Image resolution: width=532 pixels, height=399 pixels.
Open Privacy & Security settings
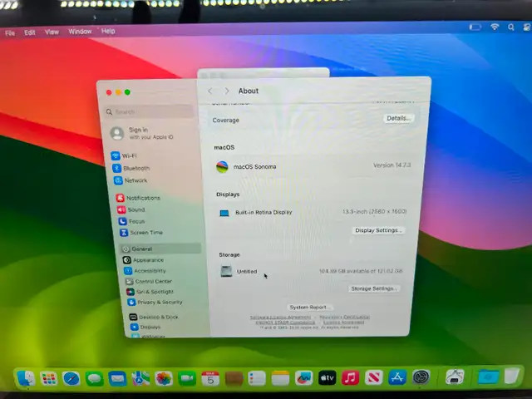click(155, 302)
